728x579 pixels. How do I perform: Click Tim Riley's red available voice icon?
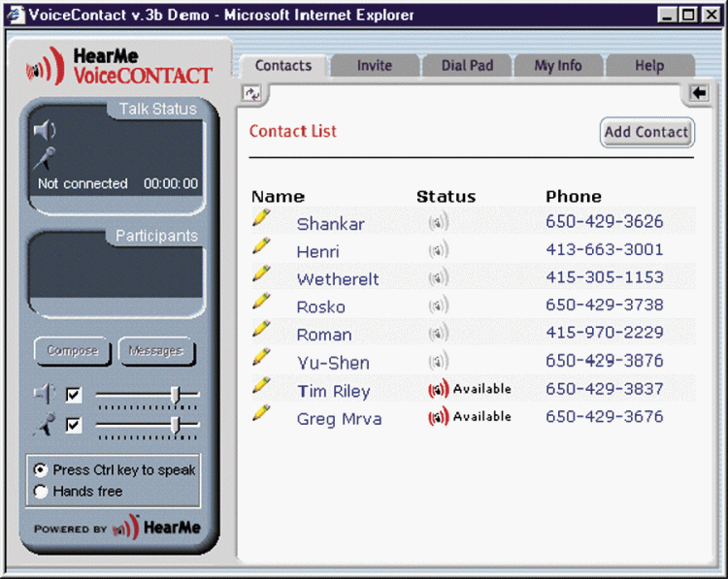(439, 389)
